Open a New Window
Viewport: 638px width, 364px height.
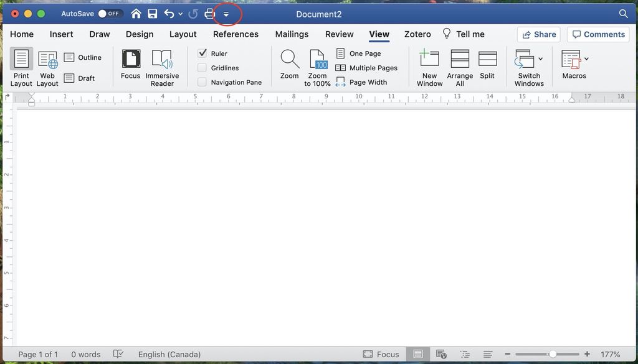tap(429, 67)
